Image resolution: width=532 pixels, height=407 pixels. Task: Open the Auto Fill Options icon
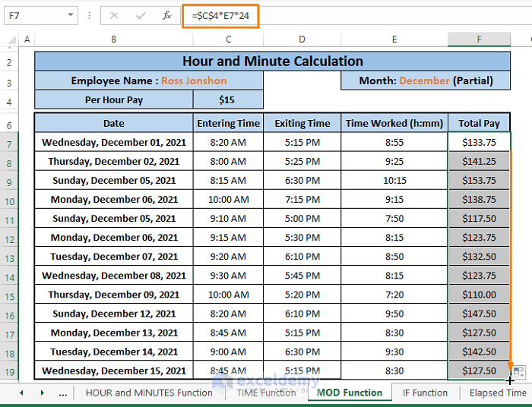(x=519, y=373)
